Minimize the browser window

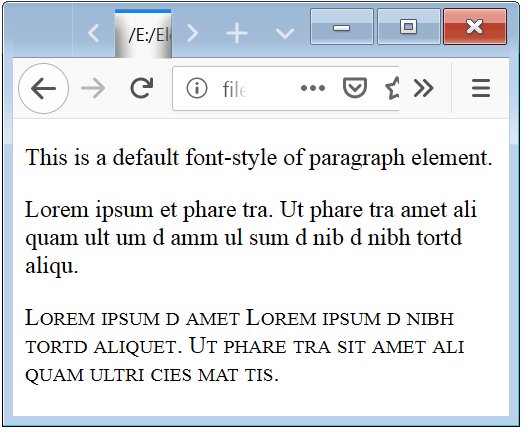tap(342, 27)
